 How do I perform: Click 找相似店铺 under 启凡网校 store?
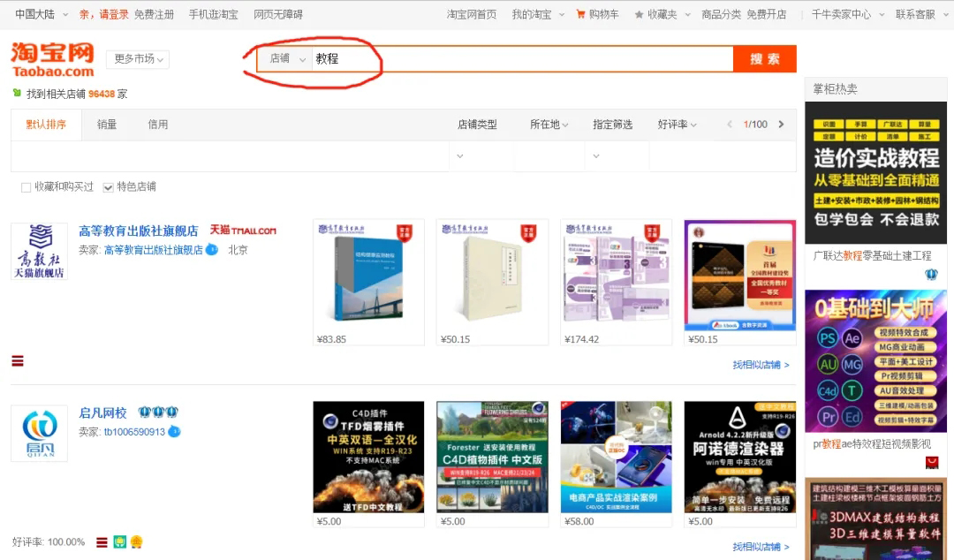[761, 547]
